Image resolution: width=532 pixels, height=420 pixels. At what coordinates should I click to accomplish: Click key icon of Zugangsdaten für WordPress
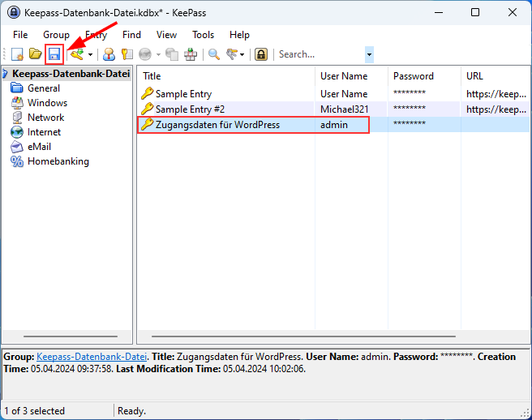(x=148, y=124)
